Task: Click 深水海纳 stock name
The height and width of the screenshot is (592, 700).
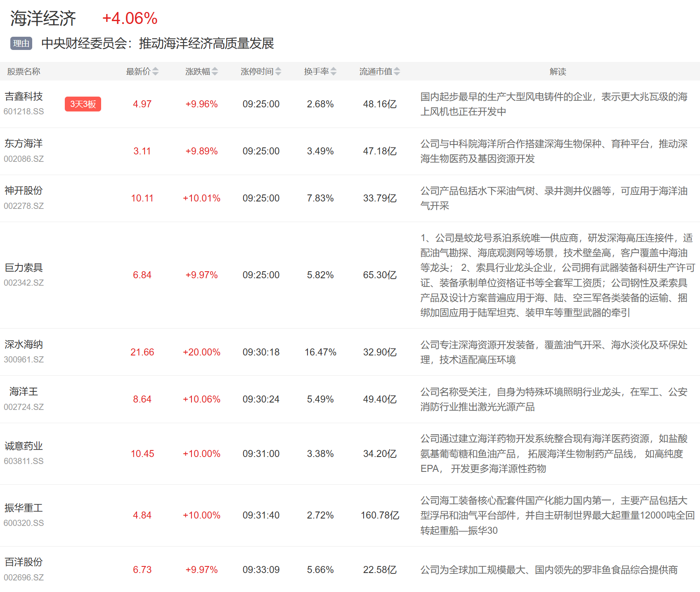Action: click(24, 345)
